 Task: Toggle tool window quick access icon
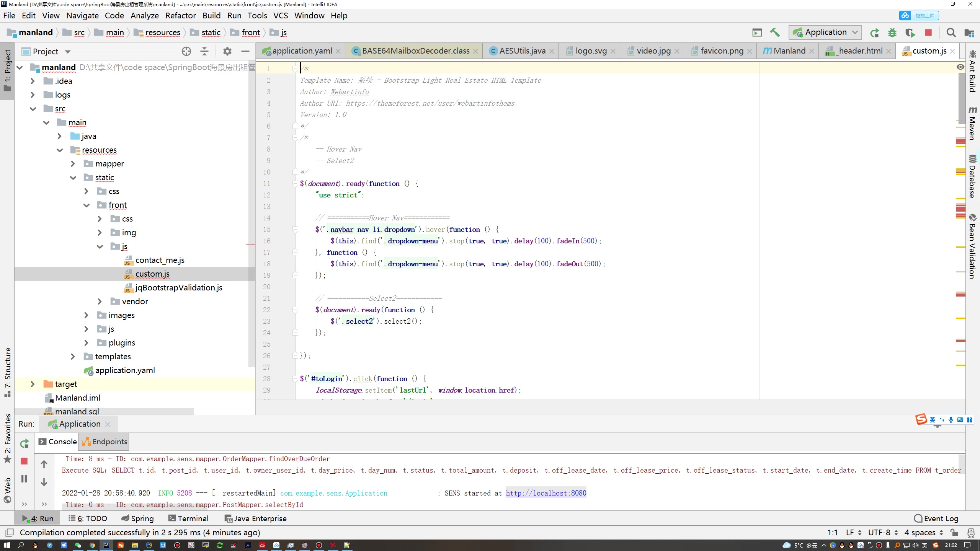point(10,532)
